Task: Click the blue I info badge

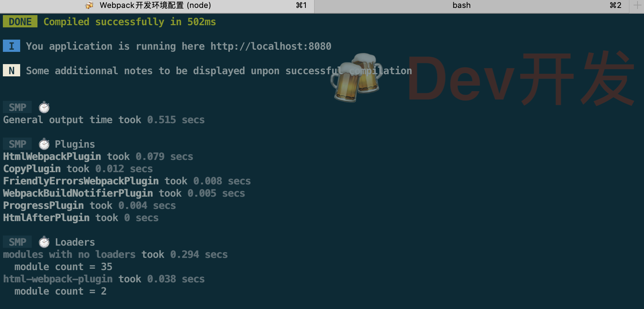Action: click(12, 46)
